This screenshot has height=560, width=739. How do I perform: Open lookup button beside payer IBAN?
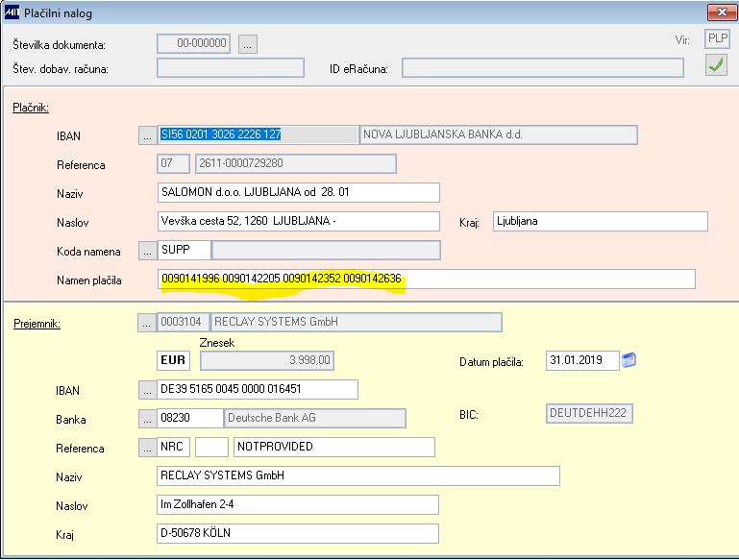148,135
